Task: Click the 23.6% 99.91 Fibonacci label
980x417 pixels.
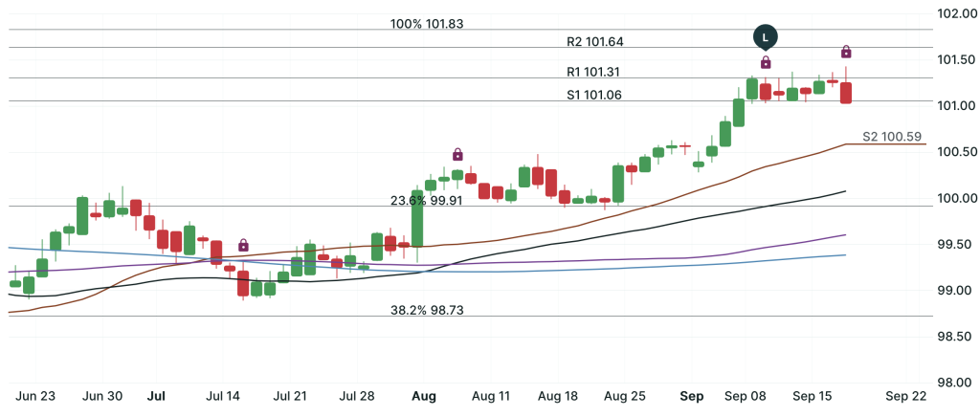Action: [x=427, y=201]
